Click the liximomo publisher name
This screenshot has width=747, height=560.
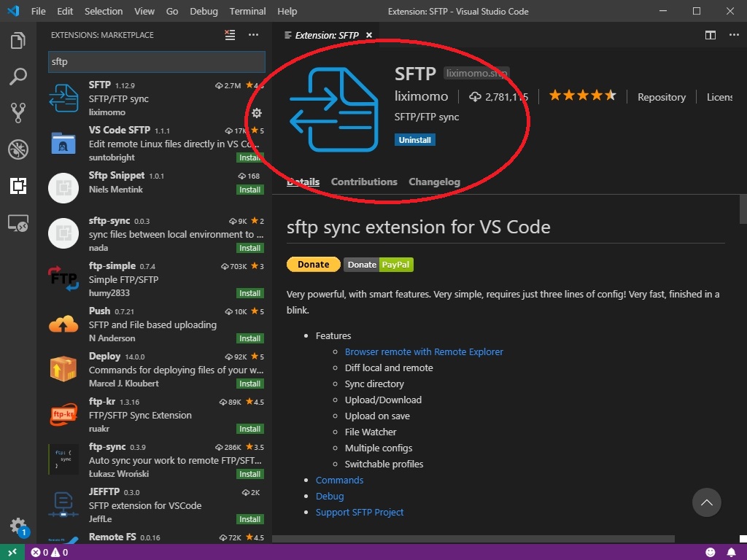(x=421, y=97)
